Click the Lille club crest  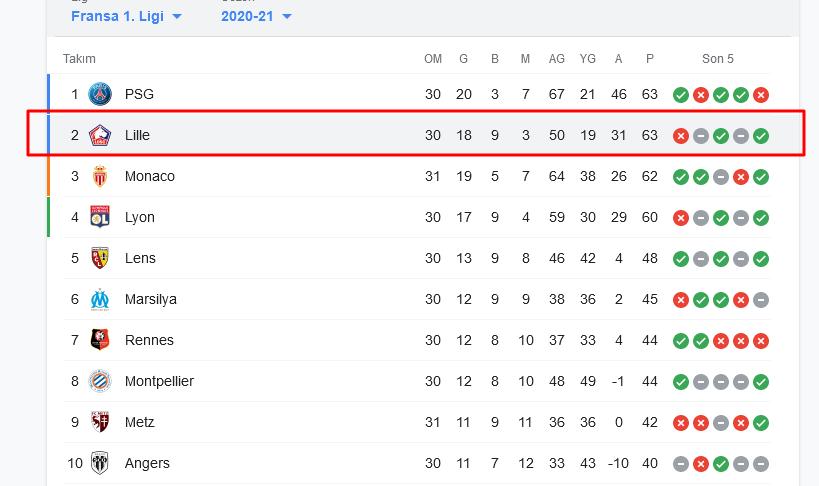100,135
